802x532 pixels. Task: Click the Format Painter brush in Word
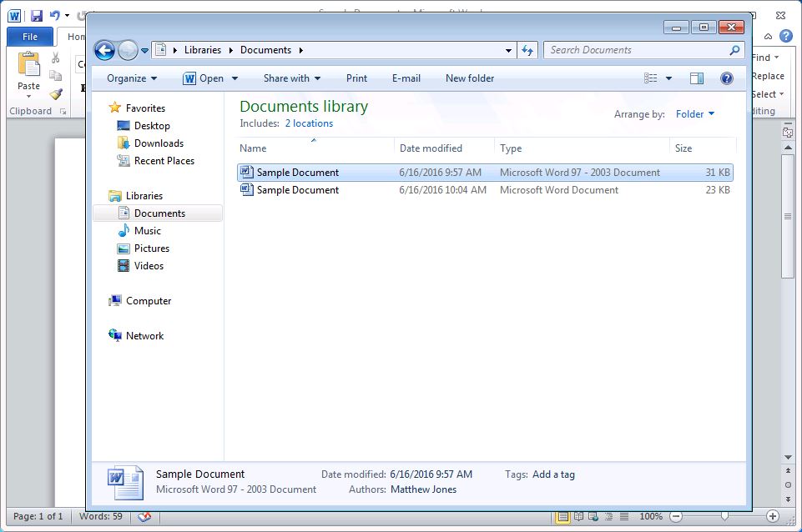pyautogui.click(x=56, y=93)
